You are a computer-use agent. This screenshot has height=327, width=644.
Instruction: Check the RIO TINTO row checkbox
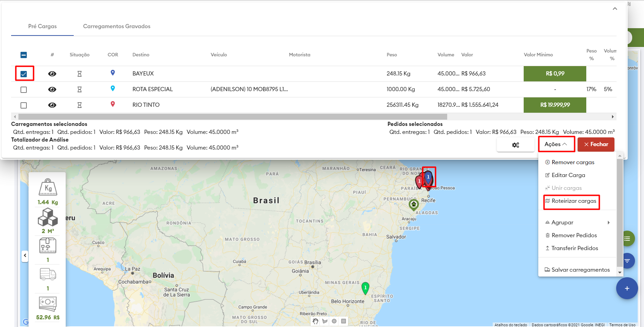pyautogui.click(x=24, y=105)
